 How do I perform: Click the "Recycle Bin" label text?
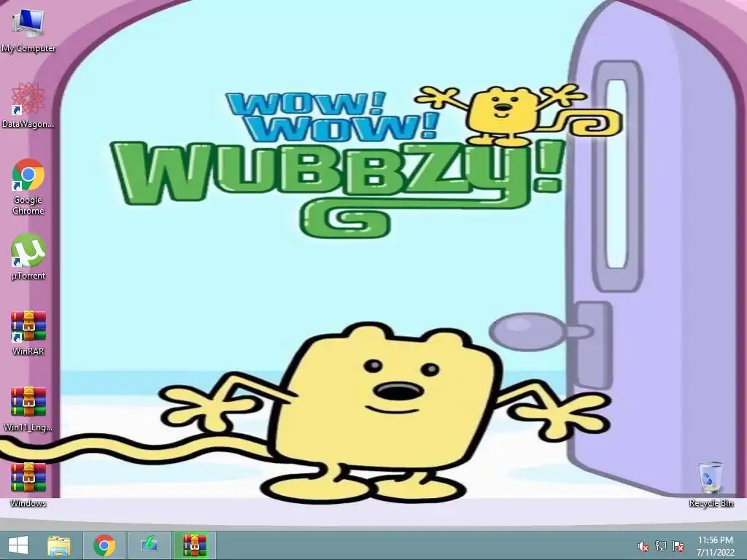711,503
